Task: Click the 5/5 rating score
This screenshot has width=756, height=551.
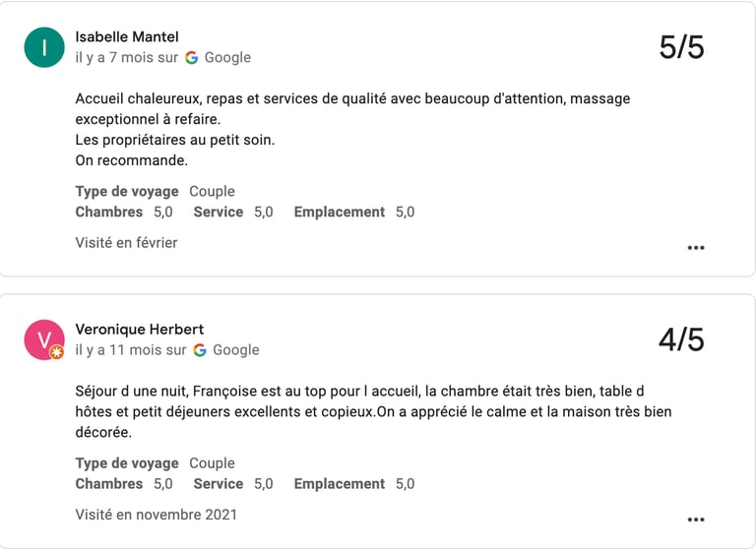Action: point(681,47)
